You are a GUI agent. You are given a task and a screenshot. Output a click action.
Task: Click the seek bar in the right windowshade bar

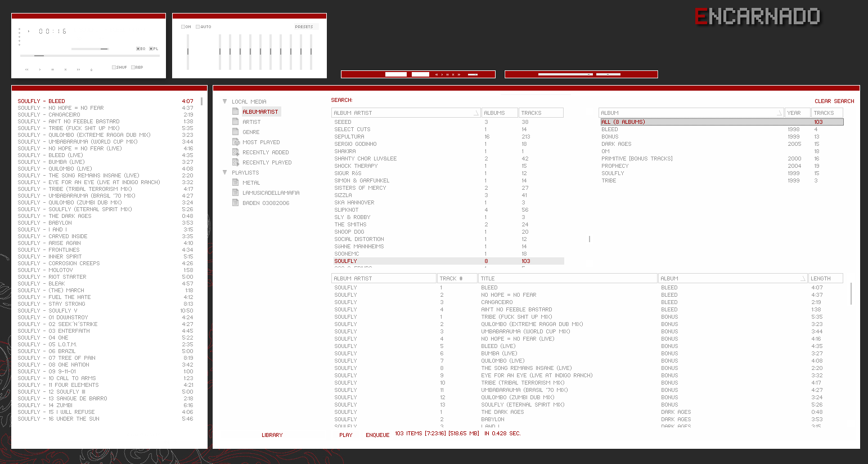[x=565, y=74]
